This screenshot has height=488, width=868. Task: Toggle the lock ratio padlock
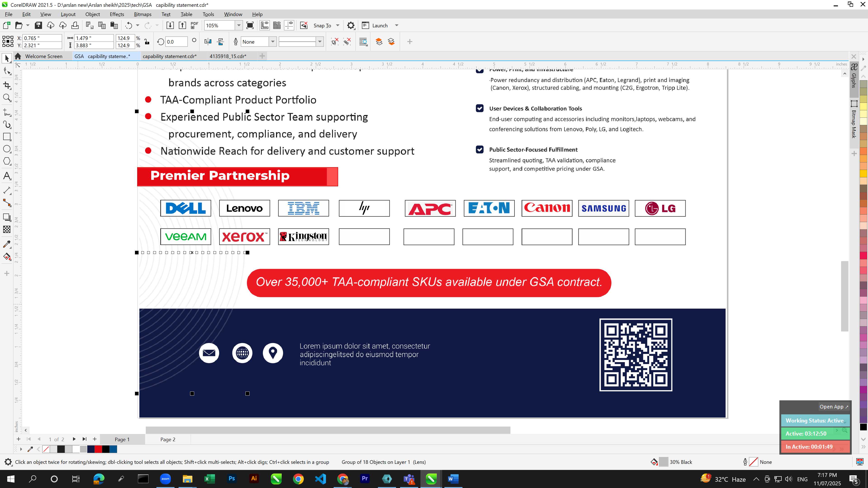click(147, 42)
